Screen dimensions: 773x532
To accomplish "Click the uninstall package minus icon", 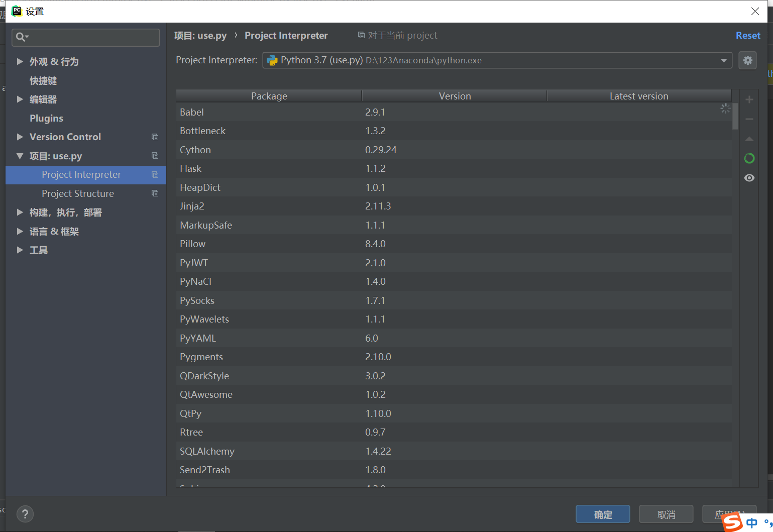I will pyautogui.click(x=749, y=119).
